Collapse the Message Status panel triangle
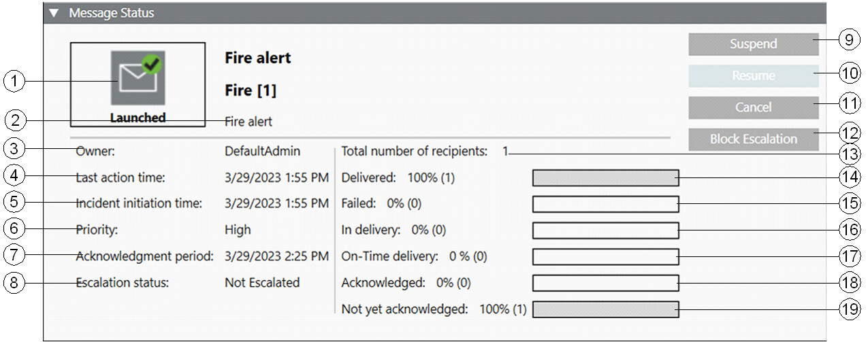Viewport: 868px width, 342px height. (54, 13)
